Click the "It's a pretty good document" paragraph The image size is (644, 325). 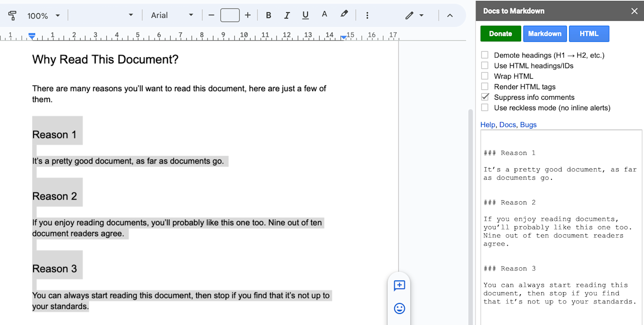point(128,161)
